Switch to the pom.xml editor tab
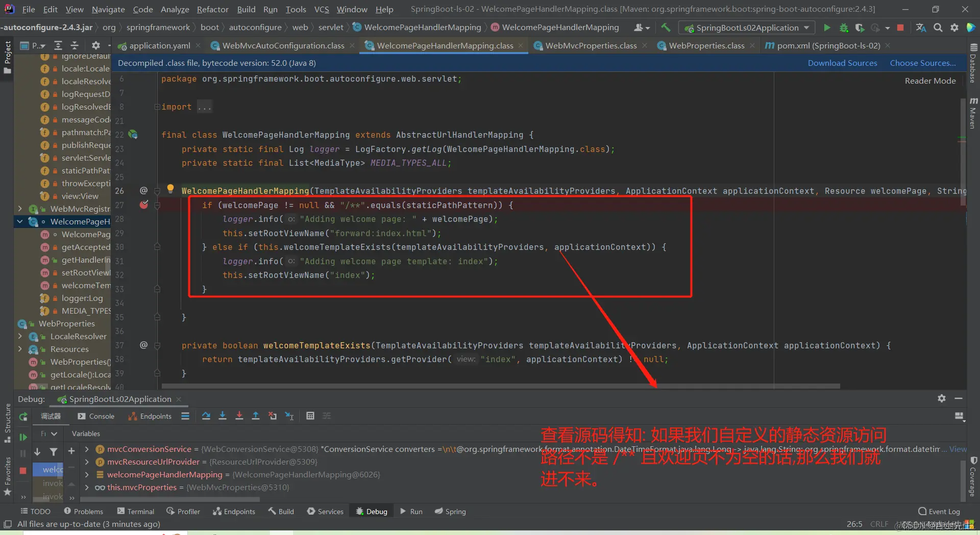The height and width of the screenshot is (535, 980). pyautogui.click(x=828, y=45)
